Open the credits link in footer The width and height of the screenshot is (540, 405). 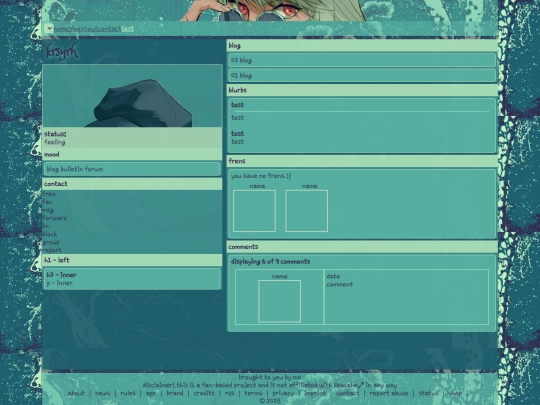(204, 393)
